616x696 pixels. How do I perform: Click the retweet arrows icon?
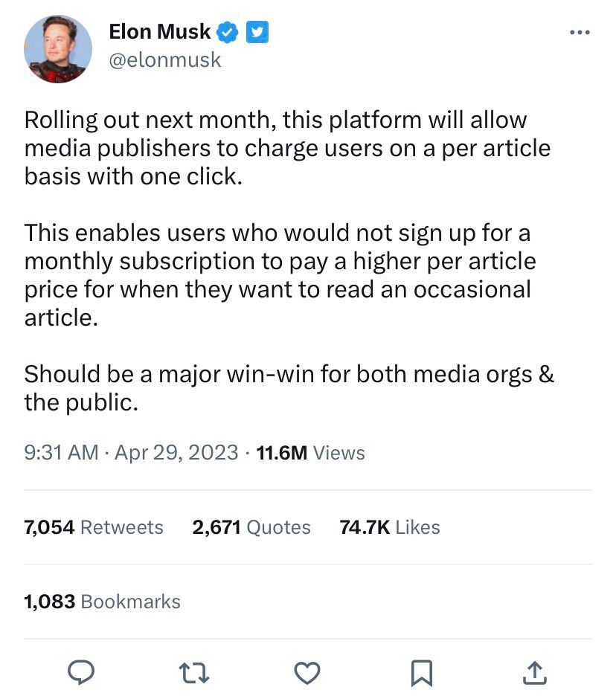coord(193,672)
